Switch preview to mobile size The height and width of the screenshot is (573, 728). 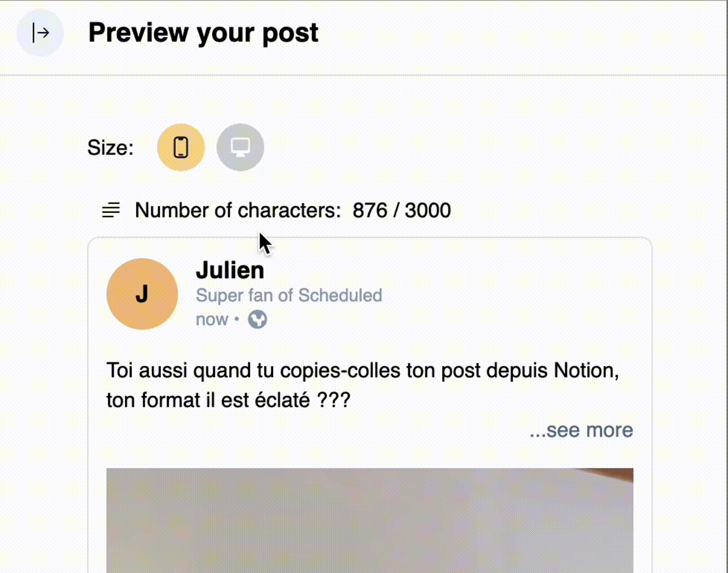tap(181, 147)
